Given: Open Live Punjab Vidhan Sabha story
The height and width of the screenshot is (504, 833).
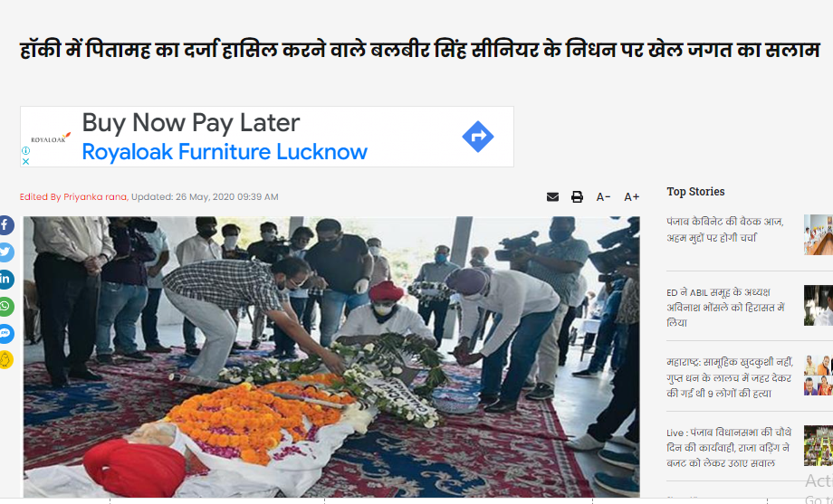Looking at the screenshot, I should click(x=729, y=448).
